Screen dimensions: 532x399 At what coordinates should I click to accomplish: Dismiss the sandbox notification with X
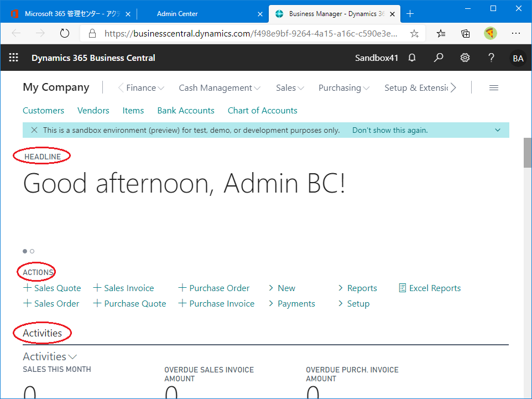click(34, 130)
